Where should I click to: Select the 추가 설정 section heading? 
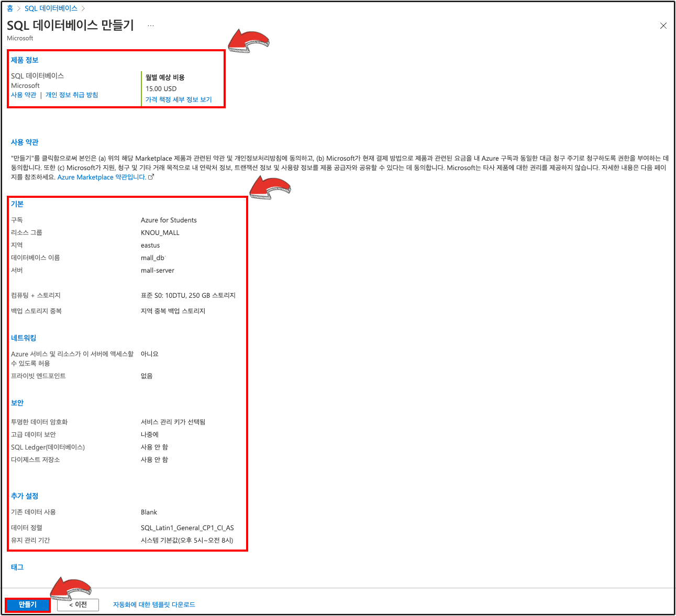pyautogui.click(x=25, y=496)
